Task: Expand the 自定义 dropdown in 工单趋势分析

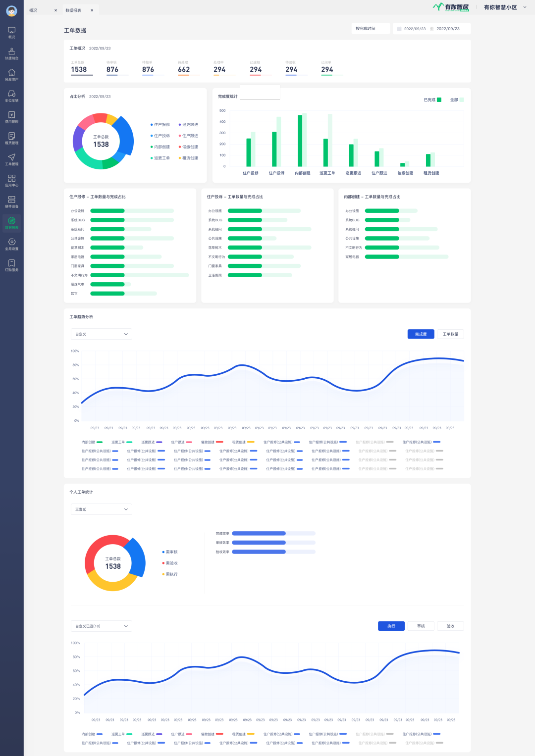Action: pos(101,334)
